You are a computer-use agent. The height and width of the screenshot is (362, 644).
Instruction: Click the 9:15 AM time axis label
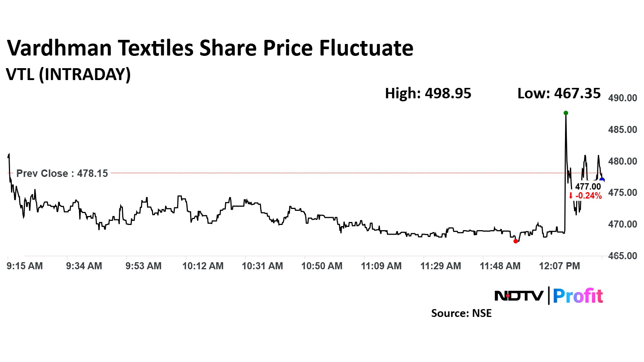25,266
